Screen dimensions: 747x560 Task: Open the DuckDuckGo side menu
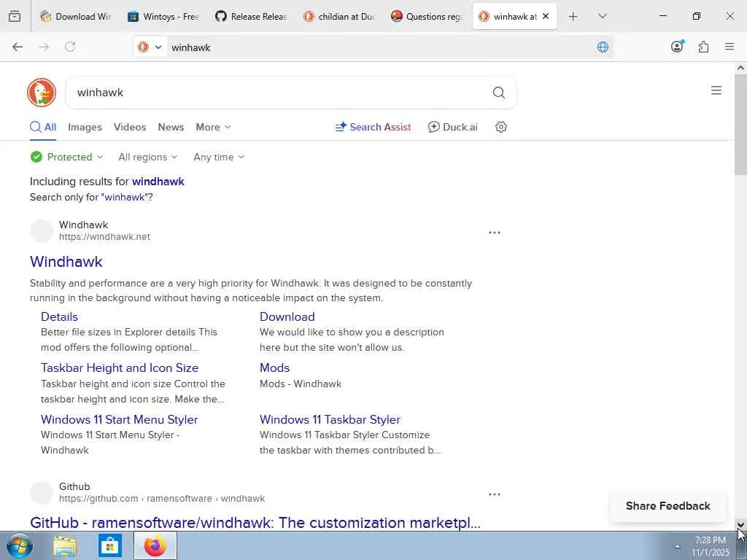tap(716, 90)
